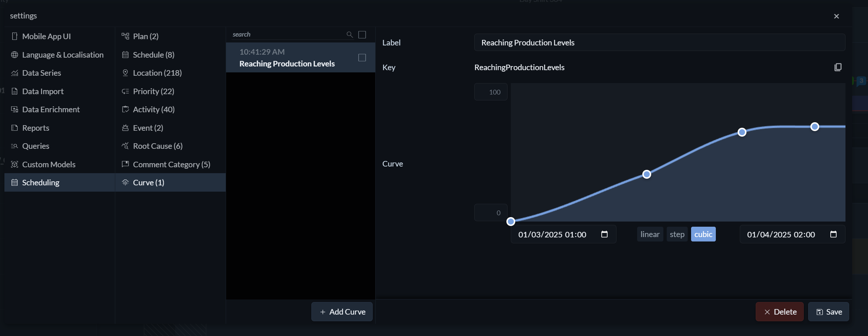Open Data Import settings

(59, 91)
